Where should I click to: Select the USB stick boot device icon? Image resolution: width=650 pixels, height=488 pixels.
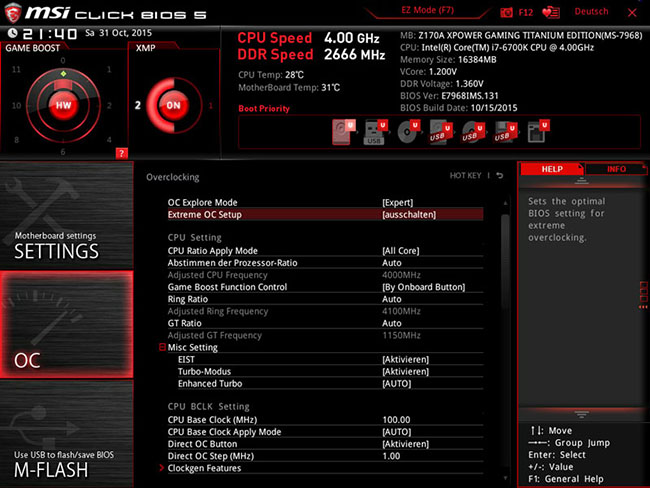pos(376,132)
